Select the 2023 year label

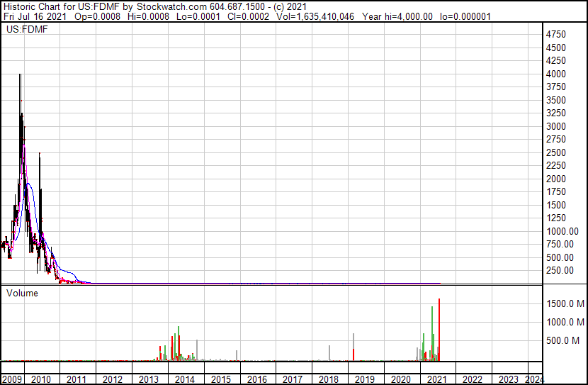coord(509,379)
